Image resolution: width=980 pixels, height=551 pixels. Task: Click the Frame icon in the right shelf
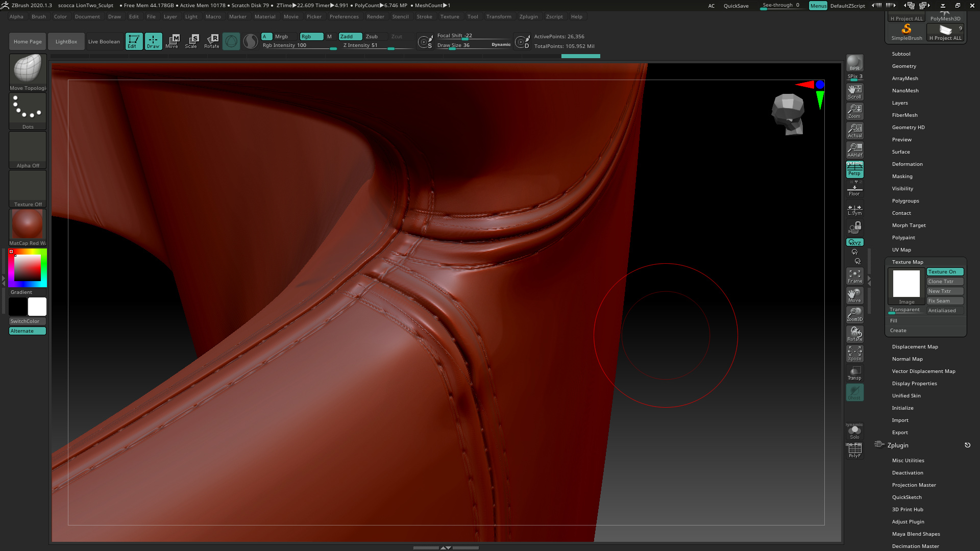click(854, 277)
